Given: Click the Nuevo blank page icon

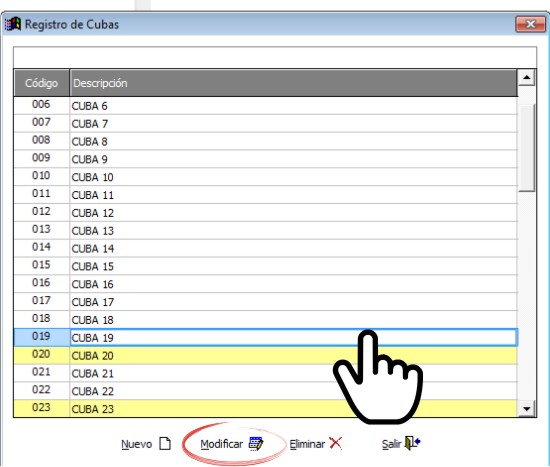Looking at the screenshot, I should [x=165, y=443].
